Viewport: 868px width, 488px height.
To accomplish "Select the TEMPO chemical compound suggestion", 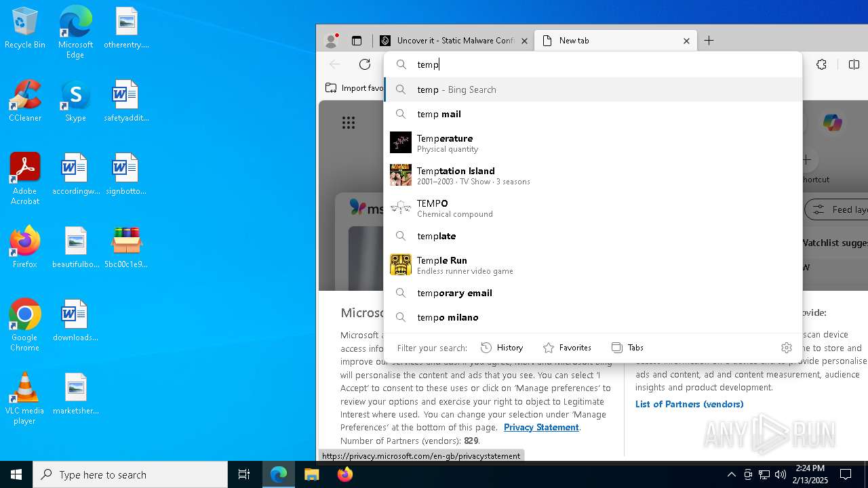I will coord(593,208).
